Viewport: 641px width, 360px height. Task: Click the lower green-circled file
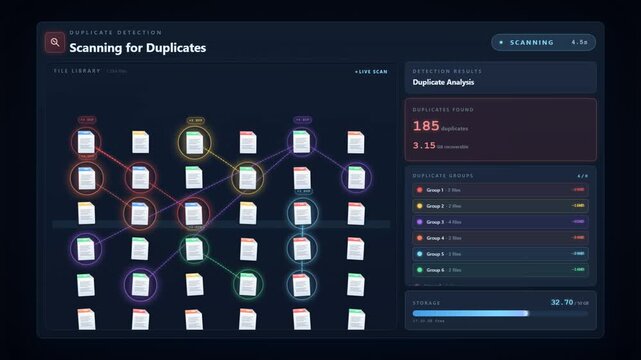pyautogui.click(x=248, y=284)
